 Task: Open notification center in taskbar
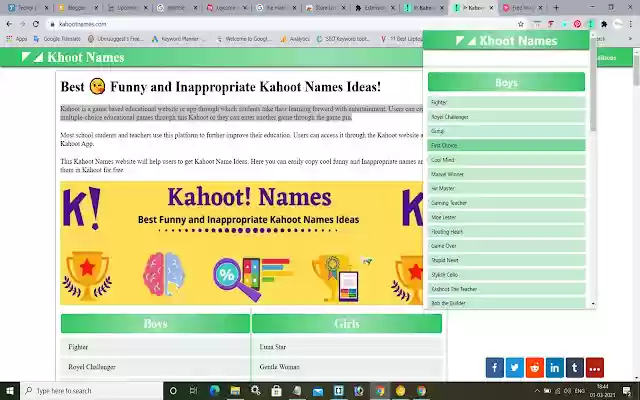click(x=627, y=391)
